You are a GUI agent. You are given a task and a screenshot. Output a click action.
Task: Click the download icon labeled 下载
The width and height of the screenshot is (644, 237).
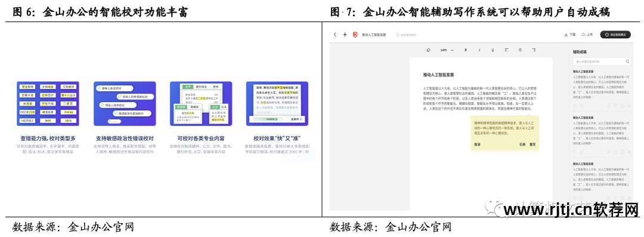coord(566,35)
